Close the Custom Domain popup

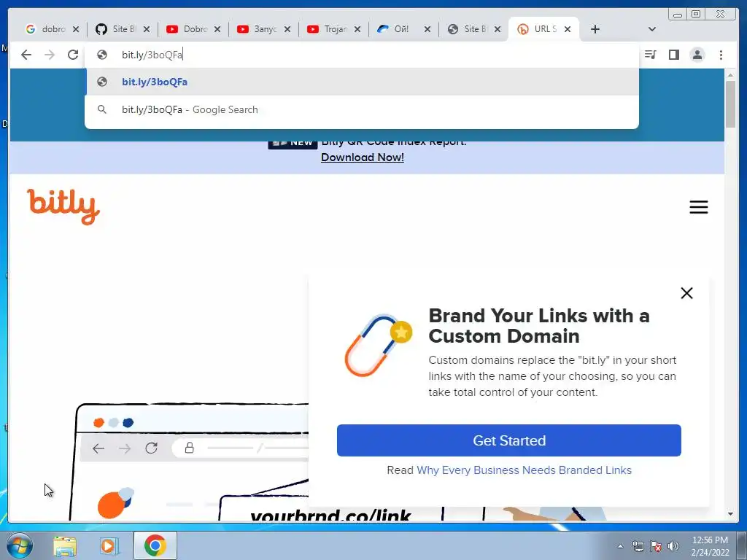(686, 293)
